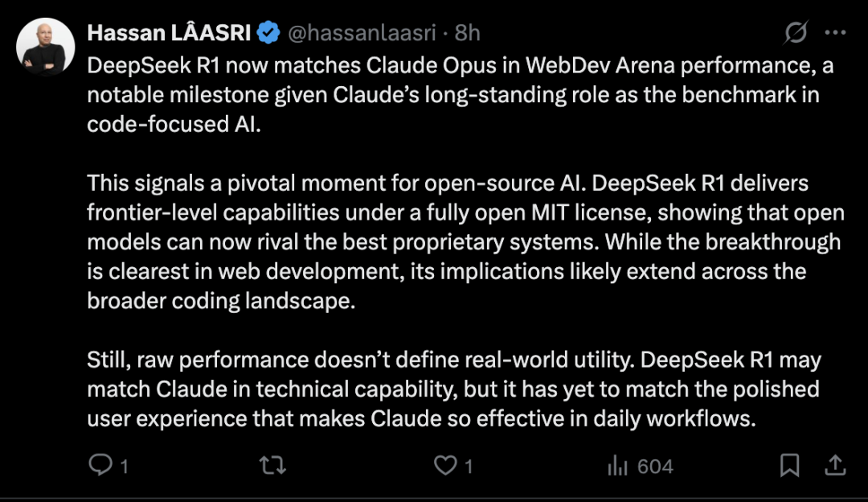Like the tweet with the heart icon

click(444, 465)
